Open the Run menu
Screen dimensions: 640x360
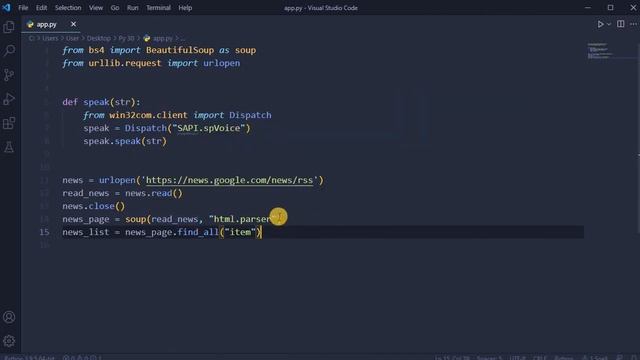tap(133, 8)
